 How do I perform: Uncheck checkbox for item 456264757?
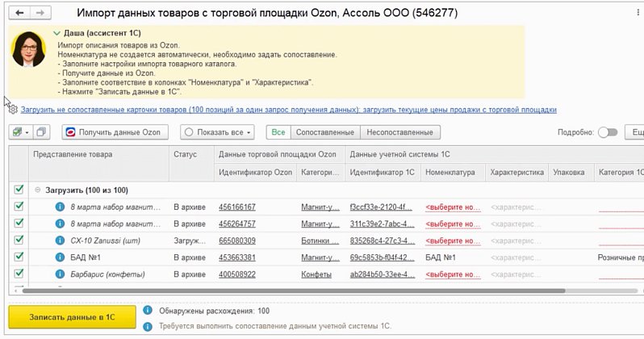pos(19,223)
